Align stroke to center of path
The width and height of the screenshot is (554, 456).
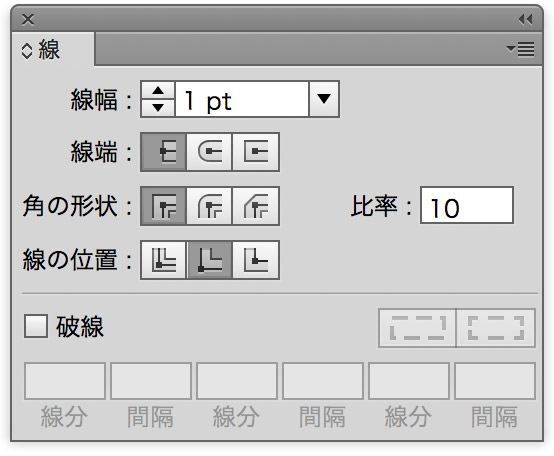(164, 260)
